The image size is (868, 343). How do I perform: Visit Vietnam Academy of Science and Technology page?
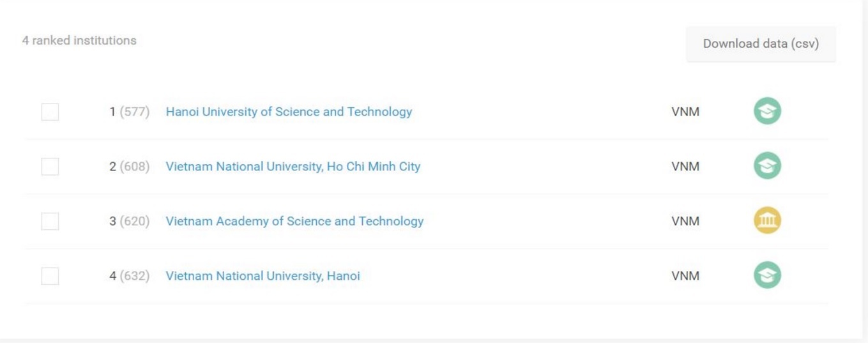[x=294, y=221]
